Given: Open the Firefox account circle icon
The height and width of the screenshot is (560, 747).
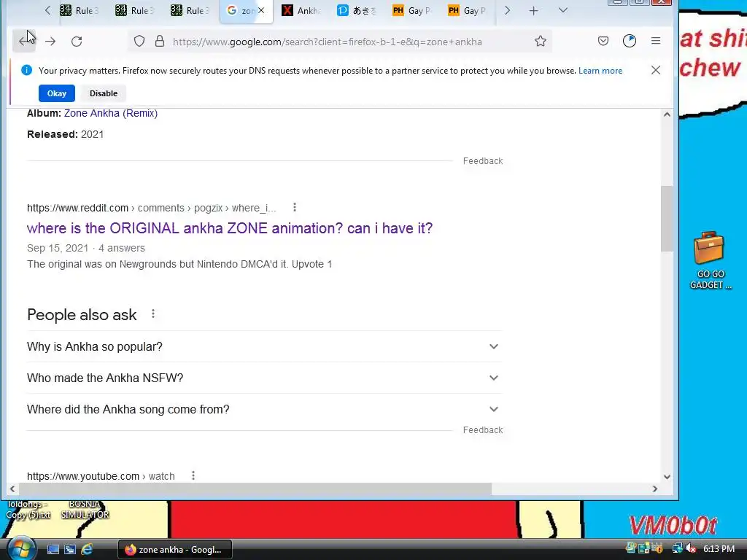Looking at the screenshot, I should (x=630, y=42).
